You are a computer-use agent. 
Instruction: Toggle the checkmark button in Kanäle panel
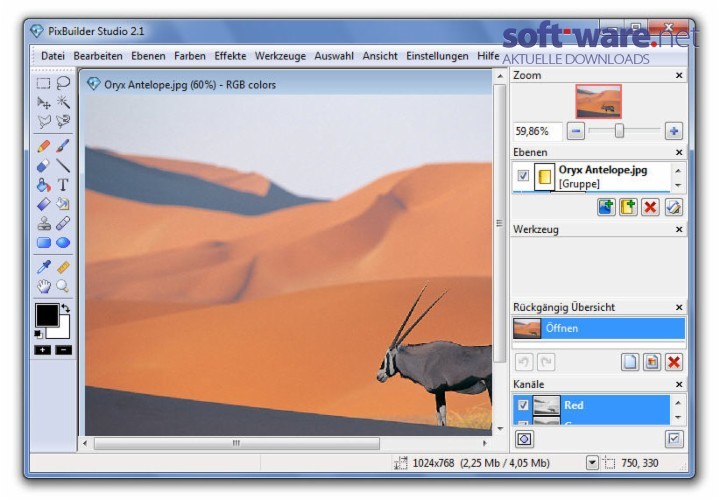pos(674,439)
